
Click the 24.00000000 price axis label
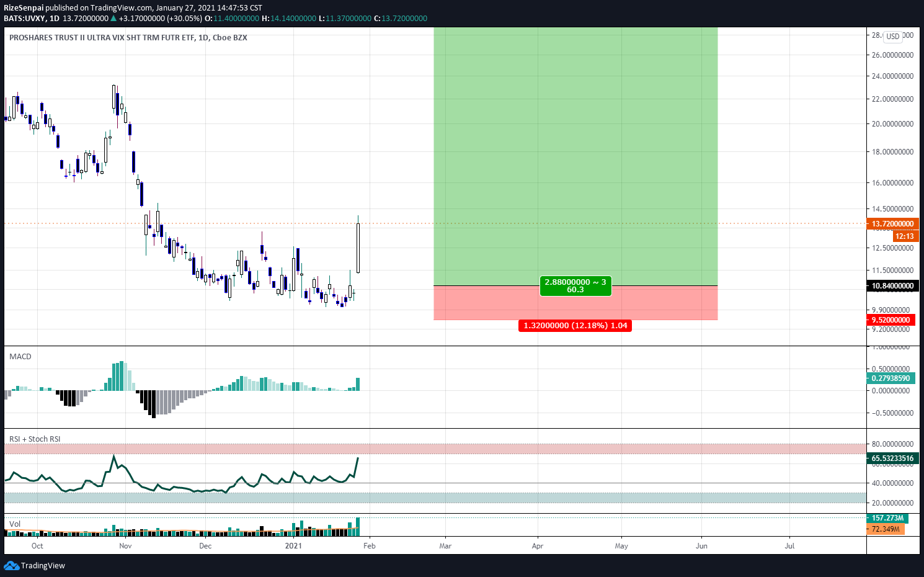(x=892, y=76)
